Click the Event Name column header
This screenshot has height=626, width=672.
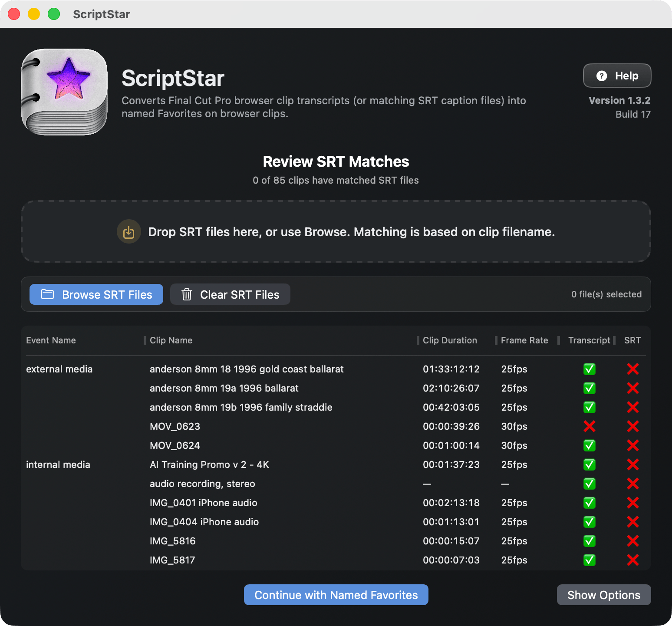click(x=51, y=340)
